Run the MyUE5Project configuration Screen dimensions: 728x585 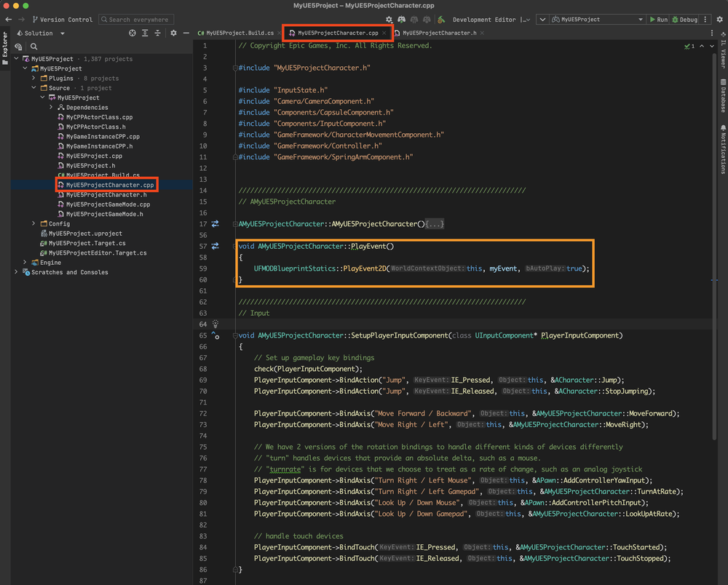[x=658, y=20]
